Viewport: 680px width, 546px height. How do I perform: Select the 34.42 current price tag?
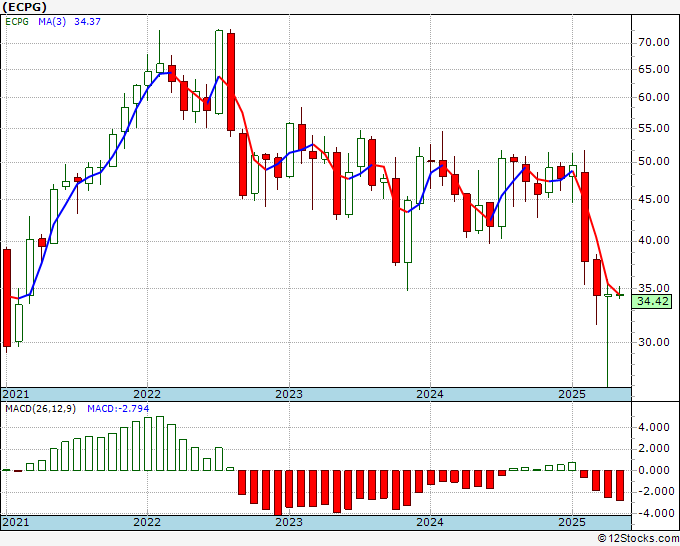point(651,301)
